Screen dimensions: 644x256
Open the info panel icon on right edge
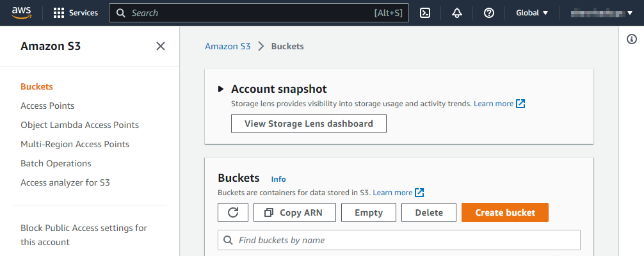click(x=632, y=39)
